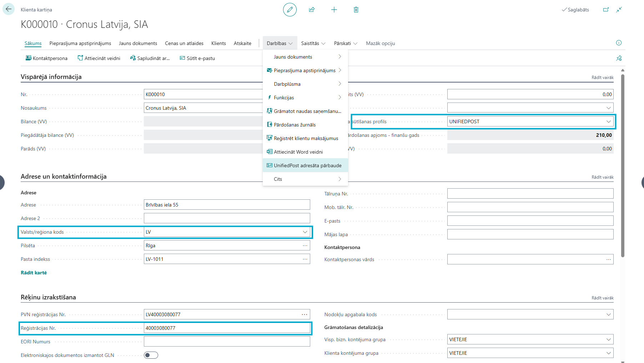
Task: Expand the Valsts/reģiona kods dropdown
Action: pos(305,232)
